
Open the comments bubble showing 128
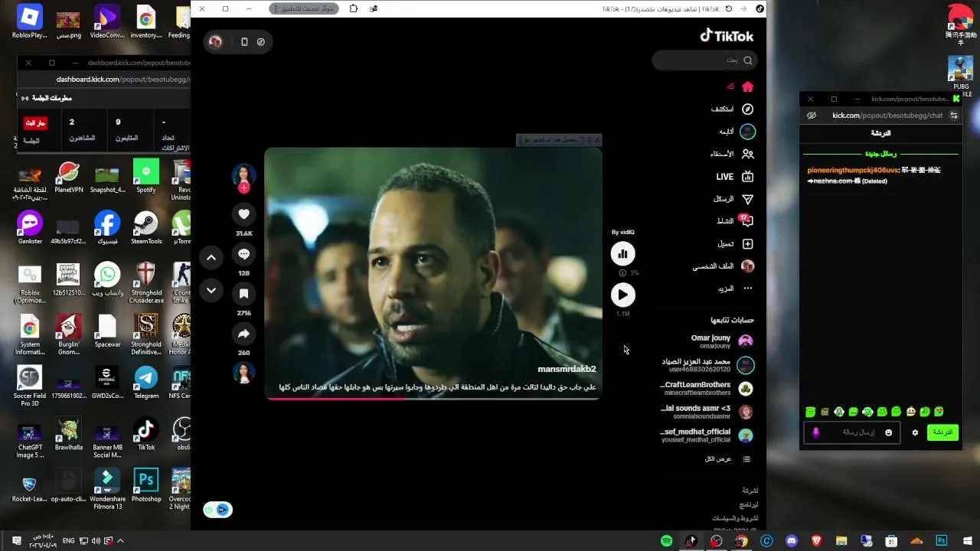click(x=243, y=254)
